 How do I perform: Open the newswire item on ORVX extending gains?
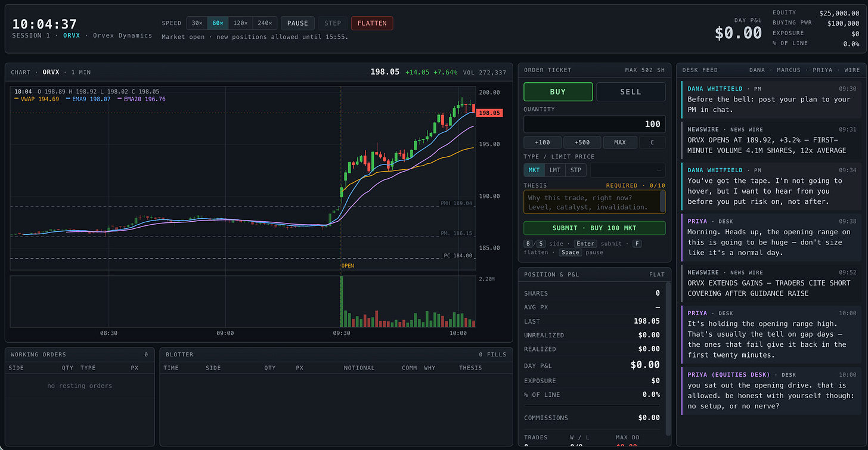pos(771,283)
